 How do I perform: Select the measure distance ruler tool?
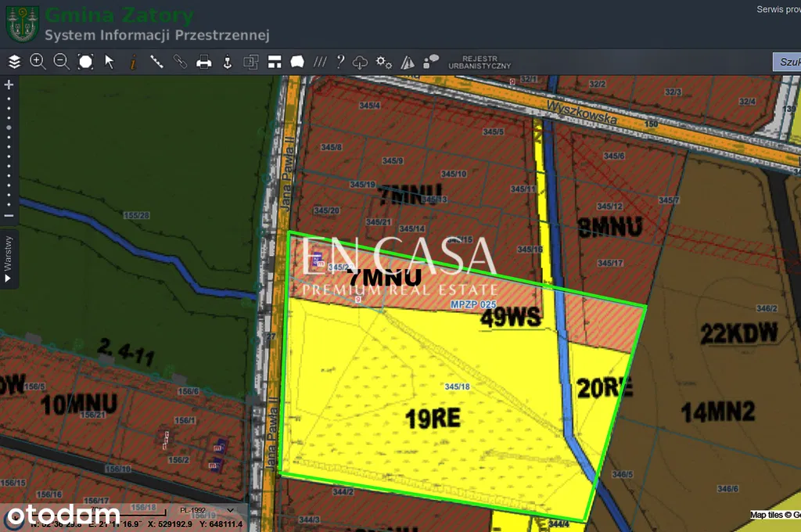point(156,62)
